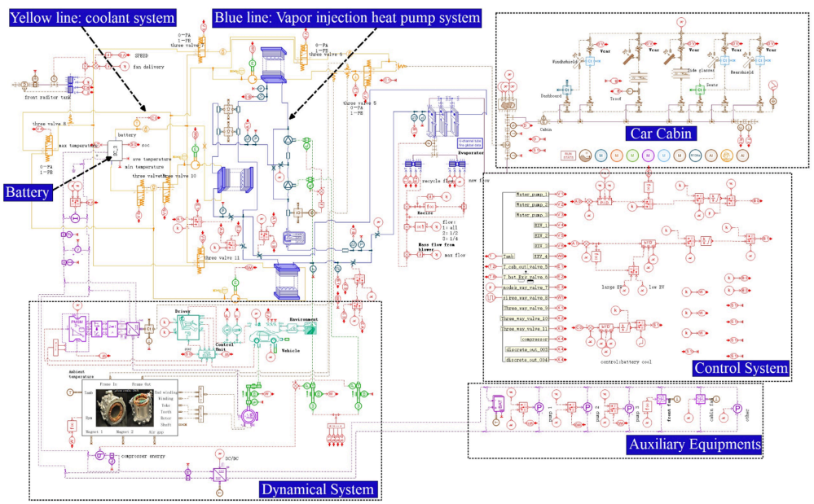The width and height of the screenshot is (814, 504).
Task: Select the PMSM motor block
Action: coord(77,327)
